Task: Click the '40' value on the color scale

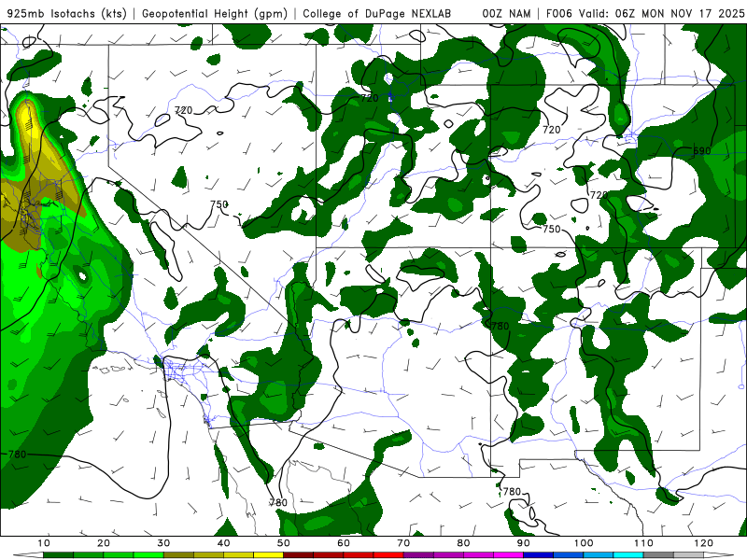Action: tap(223, 543)
